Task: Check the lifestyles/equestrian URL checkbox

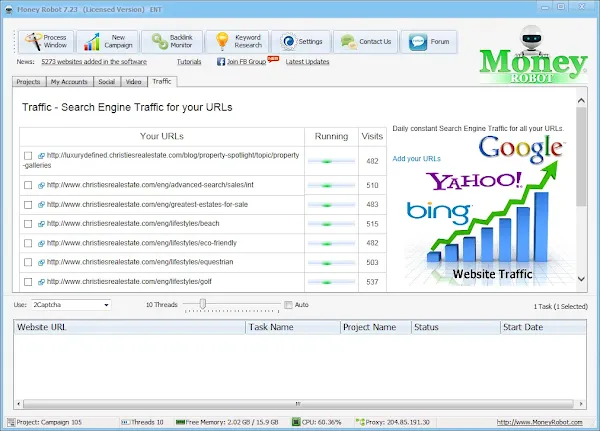Action: tap(28, 263)
